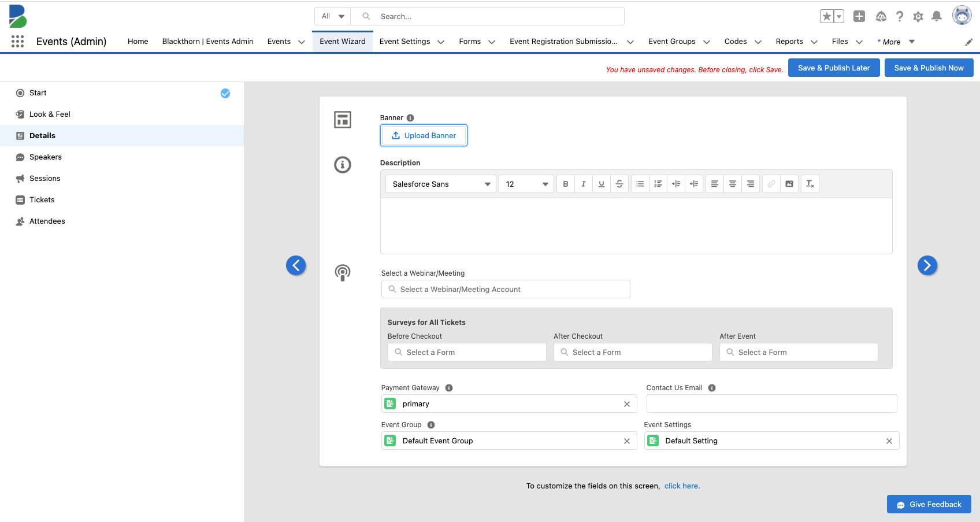Click the outdent text icon
Screen dimensions: 980x522
click(x=694, y=184)
